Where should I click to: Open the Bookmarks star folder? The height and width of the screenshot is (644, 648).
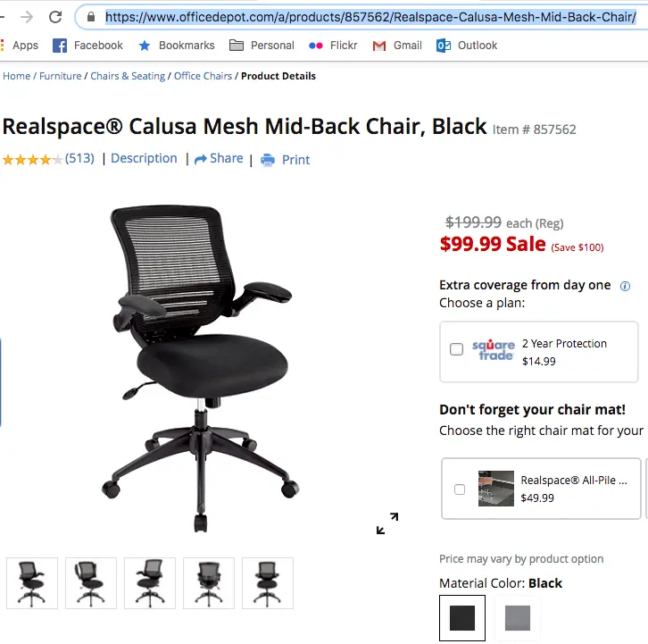[177, 46]
